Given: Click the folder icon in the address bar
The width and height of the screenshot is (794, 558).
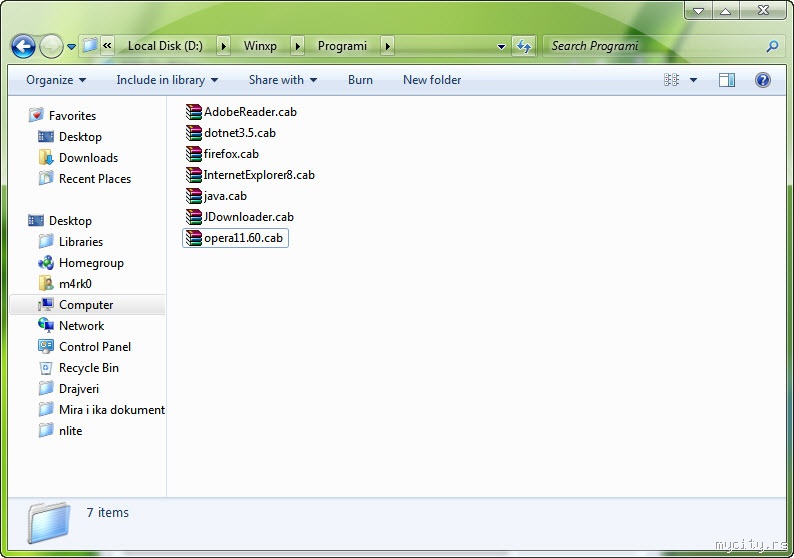Looking at the screenshot, I should pos(90,46).
